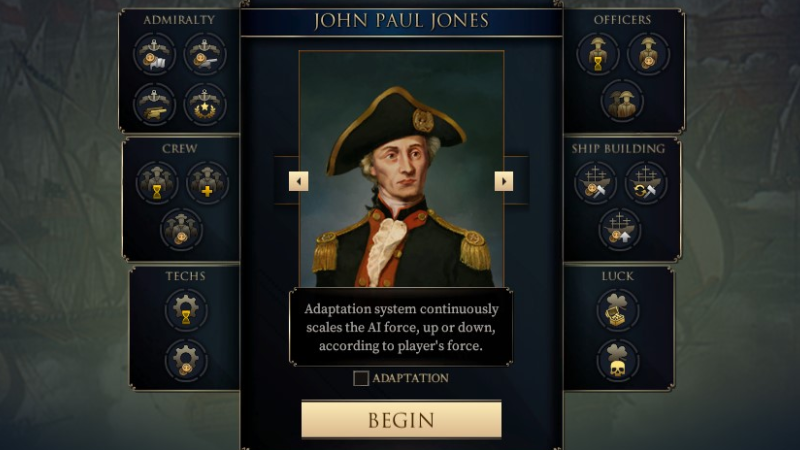Click the Luck treasure chest icon
The image size is (800, 450).
pyautogui.click(x=617, y=310)
